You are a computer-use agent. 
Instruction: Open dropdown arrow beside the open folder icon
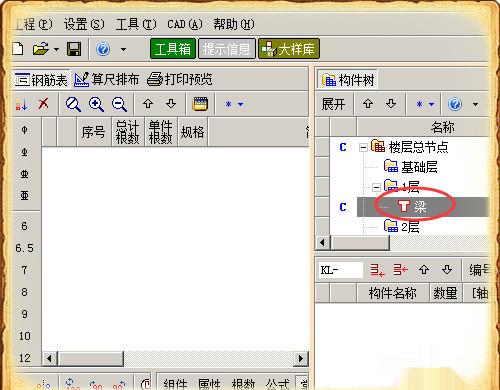coord(56,49)
